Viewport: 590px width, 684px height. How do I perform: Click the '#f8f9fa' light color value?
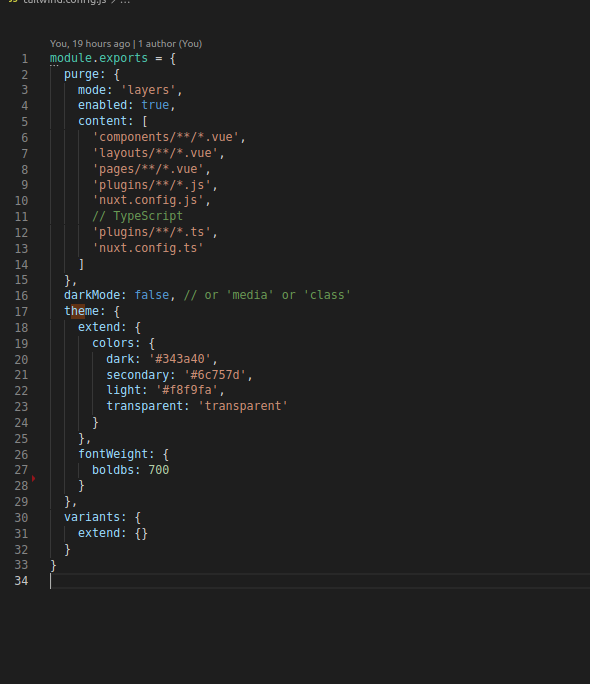tap(187, 390)
